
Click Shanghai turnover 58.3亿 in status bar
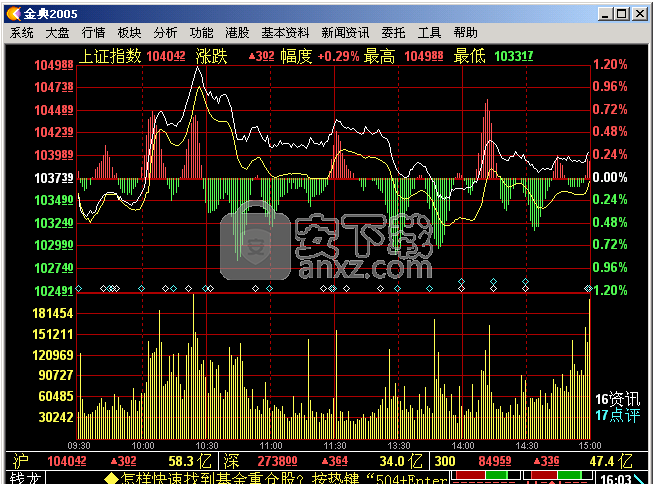(190, 461)
